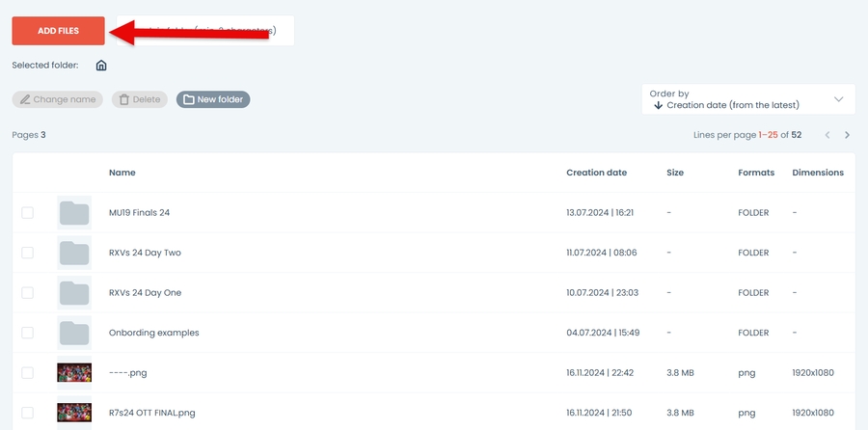Click the red ADD FILES button

(x=58, y=31)
